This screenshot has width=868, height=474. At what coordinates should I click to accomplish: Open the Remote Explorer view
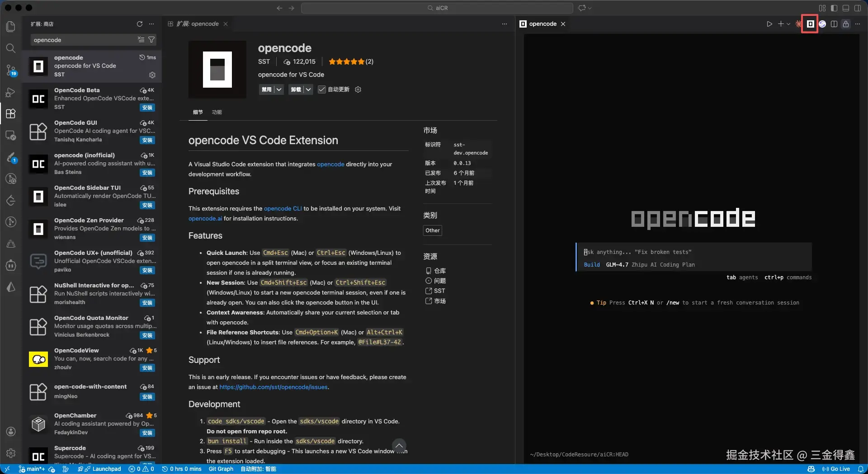coord(11,135)
